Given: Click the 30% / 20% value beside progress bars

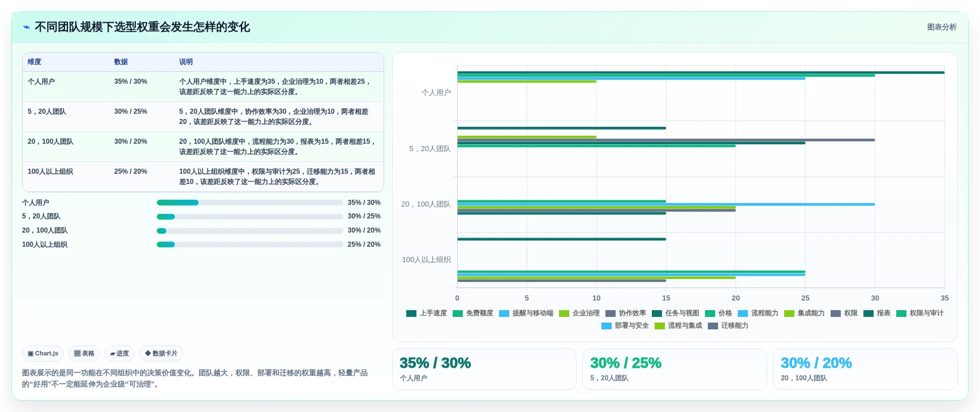Looking at the screenshot, I should tap(364, 230).
